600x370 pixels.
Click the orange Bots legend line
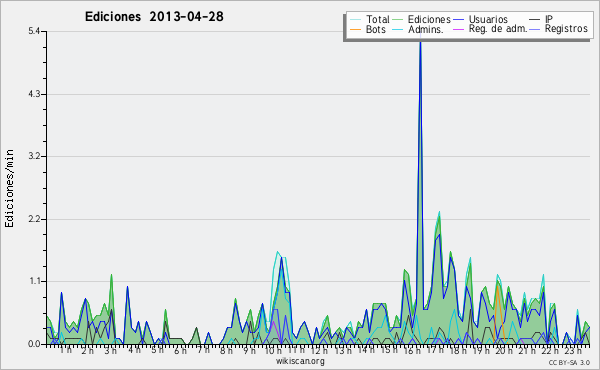[355, 29]
